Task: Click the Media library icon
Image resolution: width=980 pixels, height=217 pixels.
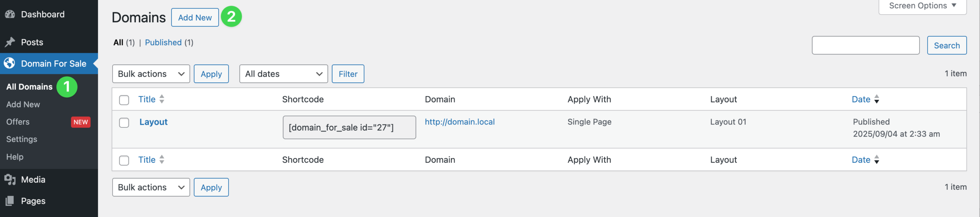Action: click(x=10, y=179)
